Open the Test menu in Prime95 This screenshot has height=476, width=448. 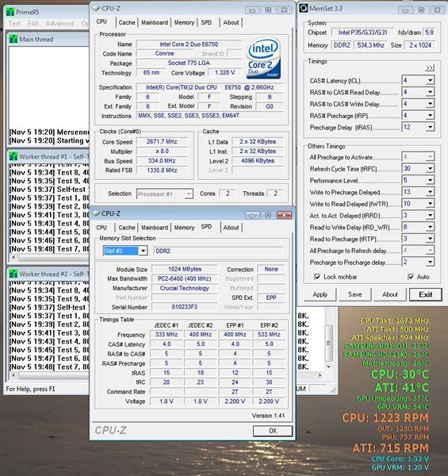pos(14,23)
